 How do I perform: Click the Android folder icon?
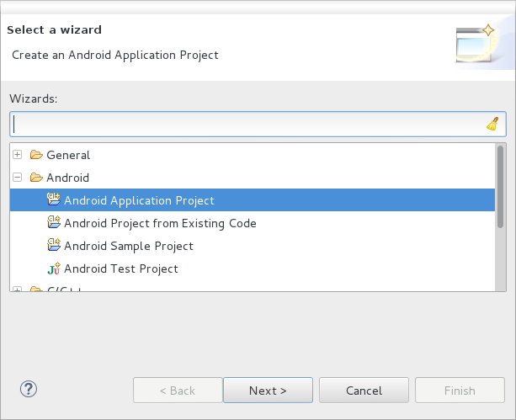36,178
